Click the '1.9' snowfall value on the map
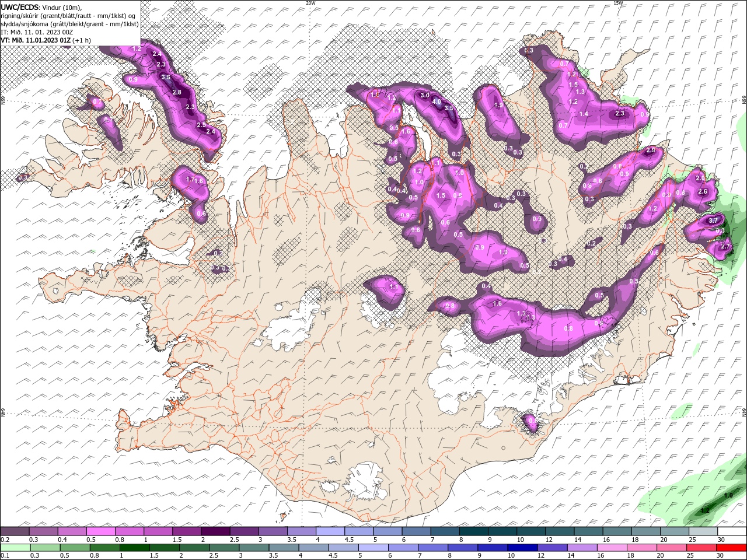This screenshot has height=560, width=747. coord(498,106)
